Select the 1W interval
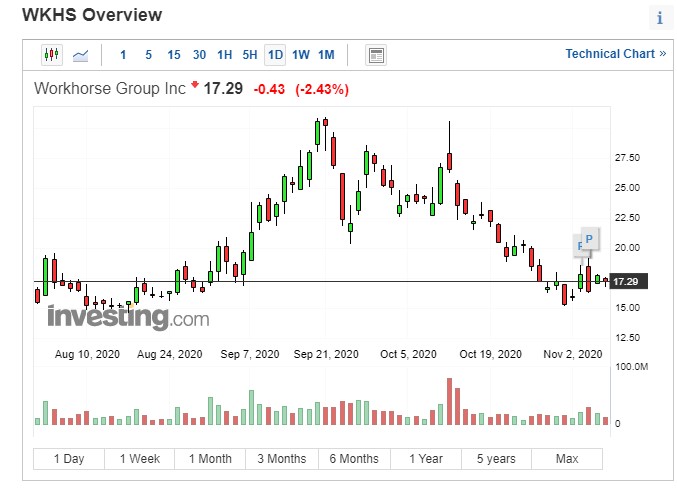Screen dimensions: 677x490 click(301, 55)
